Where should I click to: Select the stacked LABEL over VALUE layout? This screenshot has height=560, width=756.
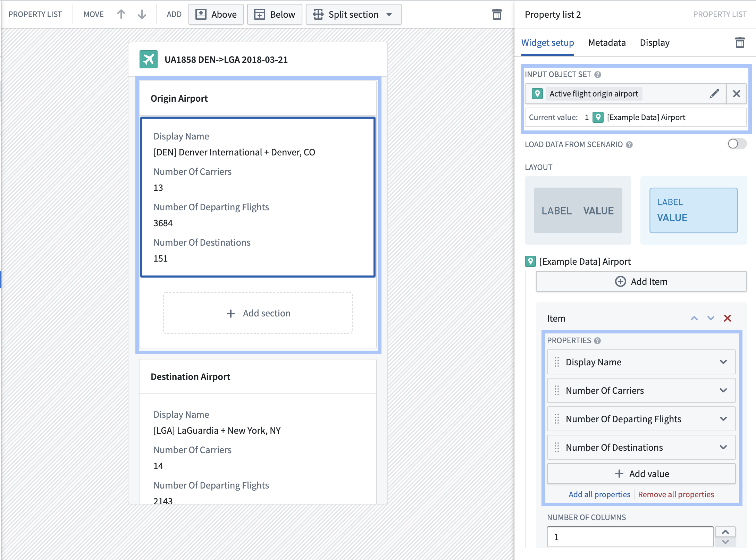tap(694, 211)
